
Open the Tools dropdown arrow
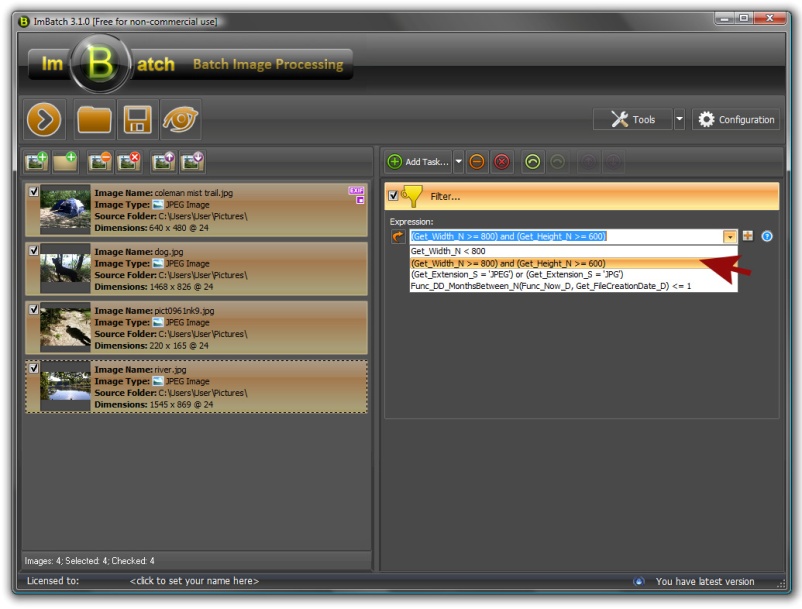679,119
